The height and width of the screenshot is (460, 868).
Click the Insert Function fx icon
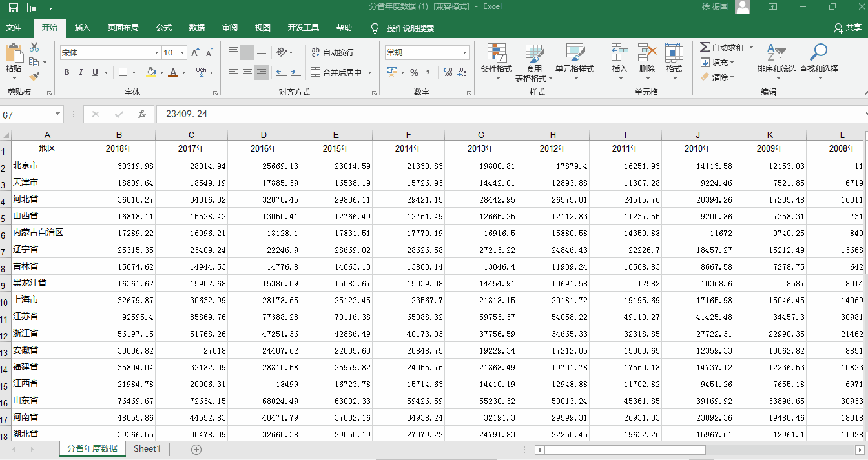(142, 115)
